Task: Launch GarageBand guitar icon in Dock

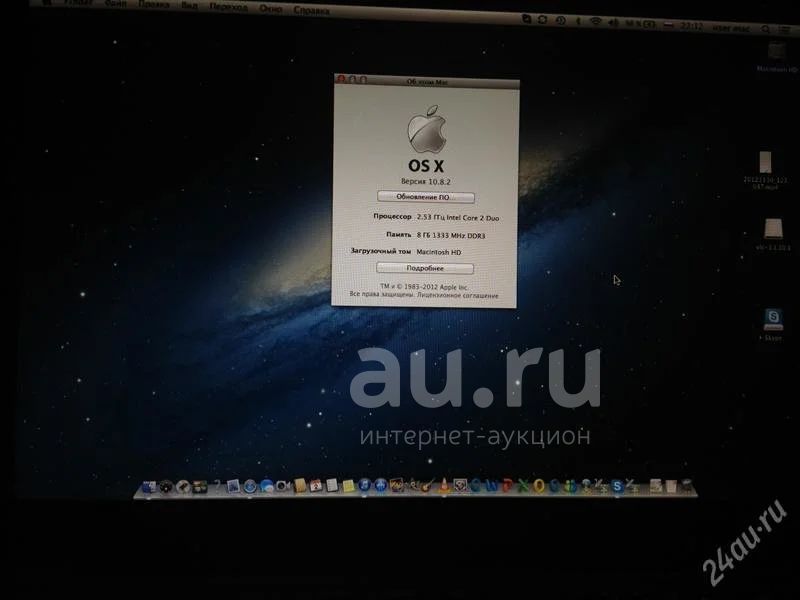Action: pyautogui.click(x=426, y=485)
